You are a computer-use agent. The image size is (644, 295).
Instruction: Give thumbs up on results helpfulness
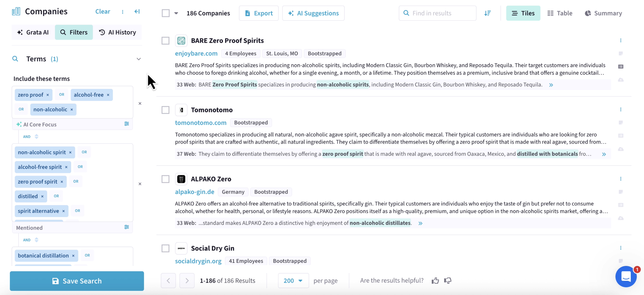pos(435,280)
